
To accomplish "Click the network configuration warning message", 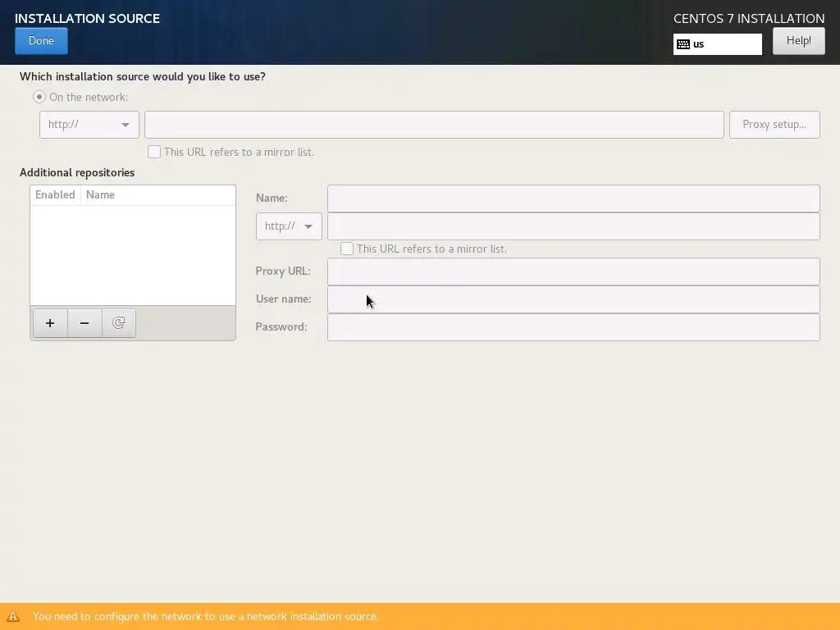I will 206,617.
